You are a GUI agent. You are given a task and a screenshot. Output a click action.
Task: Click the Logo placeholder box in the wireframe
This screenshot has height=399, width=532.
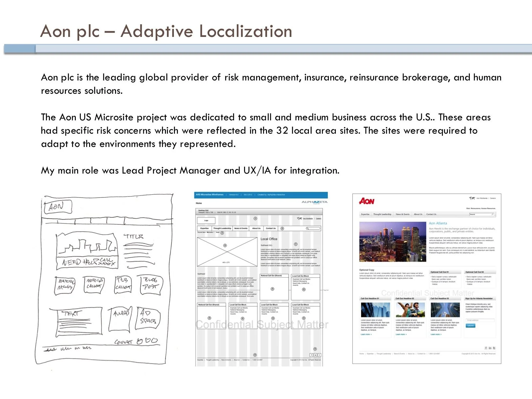tap(206, 220)
